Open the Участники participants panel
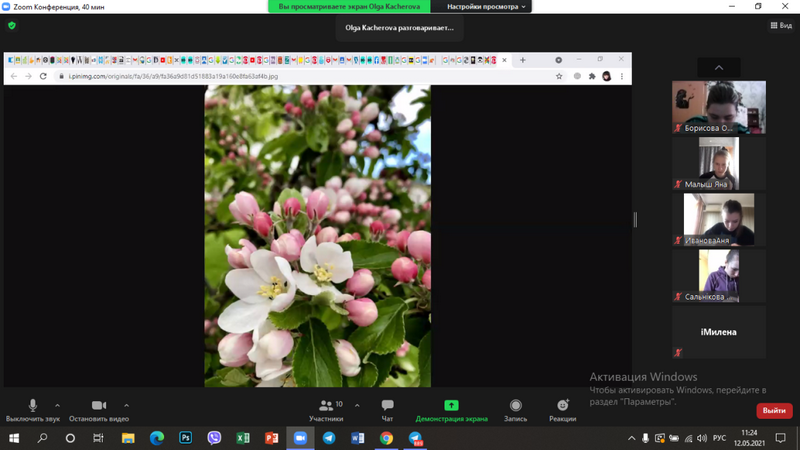Image resolution: width=800 pixels, height=450 pixels. [x=326, y=411]
